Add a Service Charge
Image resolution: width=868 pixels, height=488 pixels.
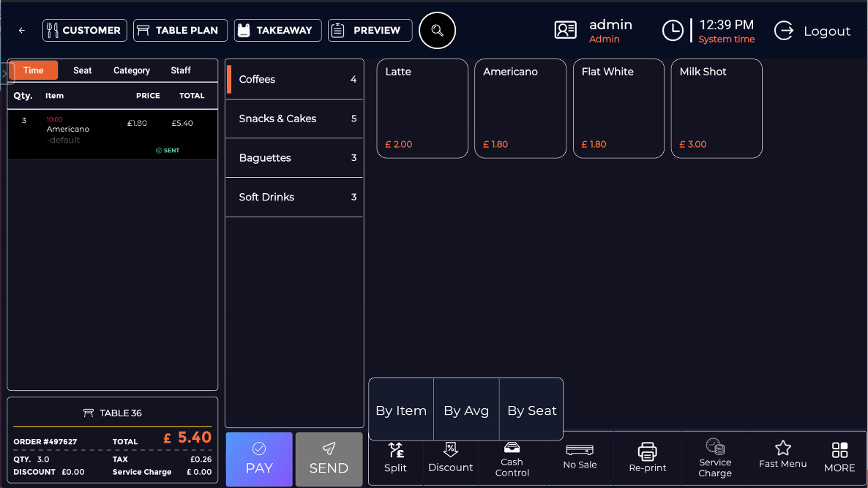click(715, 458)
